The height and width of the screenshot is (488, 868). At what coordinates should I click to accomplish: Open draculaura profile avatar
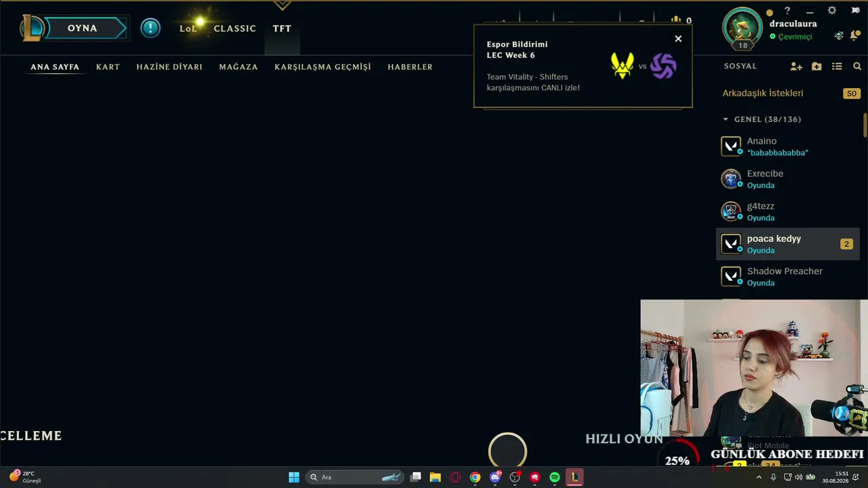pos(743,28)
